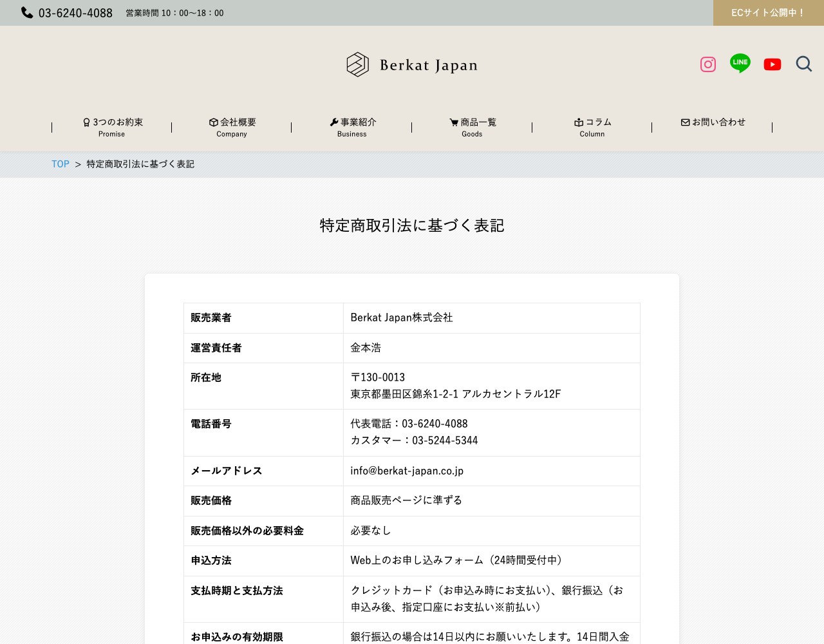Viewport: 824px width, 644px height.
Task: Open the 商品一覧 Goods menu item
Action: pyautogui.click(x=472, y=128)
